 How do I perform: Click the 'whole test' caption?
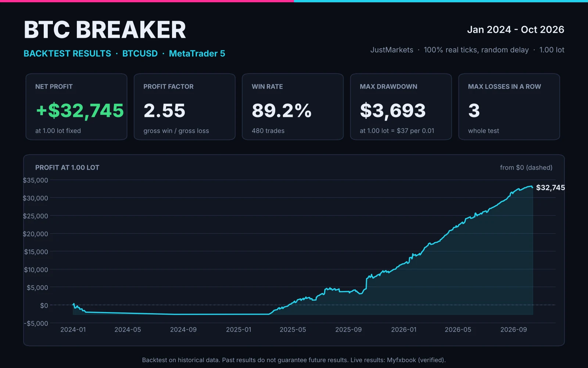pos(484,131)
